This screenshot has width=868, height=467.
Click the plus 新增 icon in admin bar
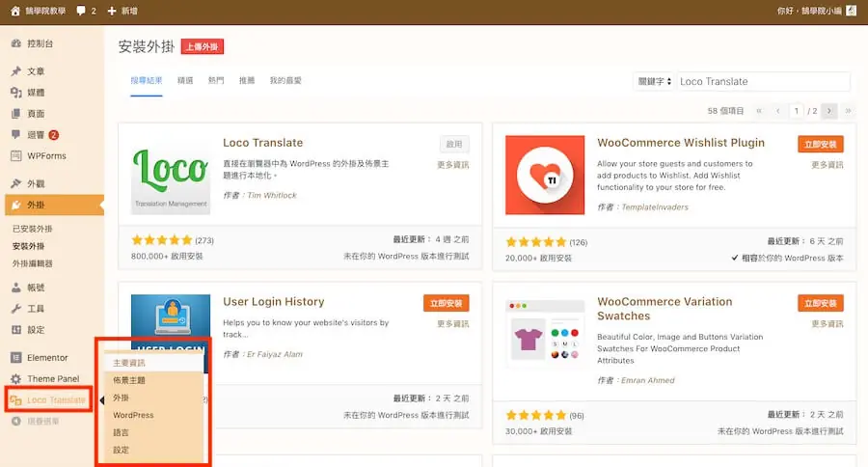tap(111, 11)
